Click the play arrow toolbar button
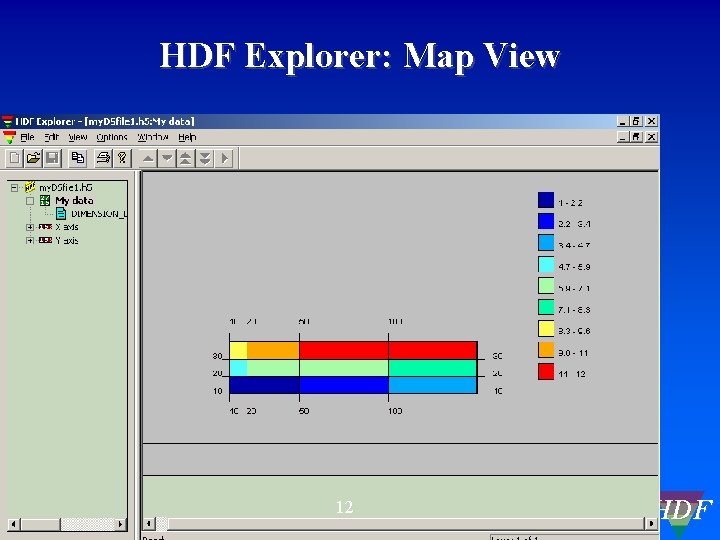The image size is (720, 540). click(x=225, y=158)
